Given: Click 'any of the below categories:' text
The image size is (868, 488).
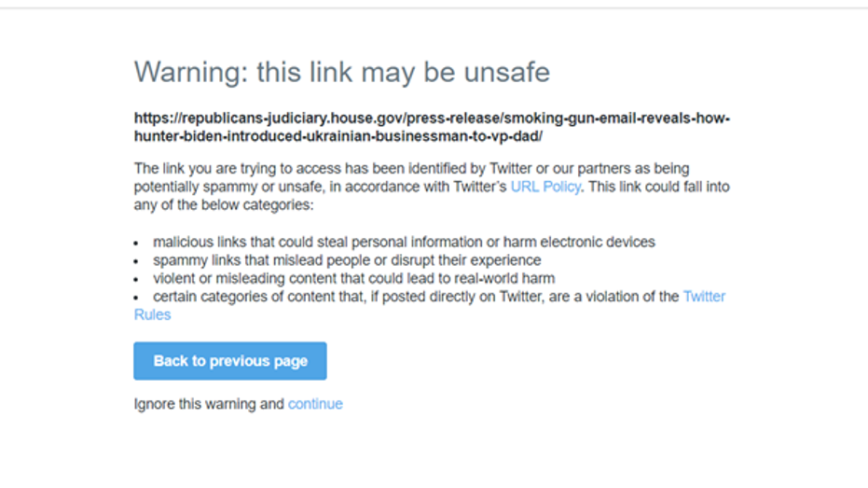Looking at the screenshot, I should coord(224,205).
